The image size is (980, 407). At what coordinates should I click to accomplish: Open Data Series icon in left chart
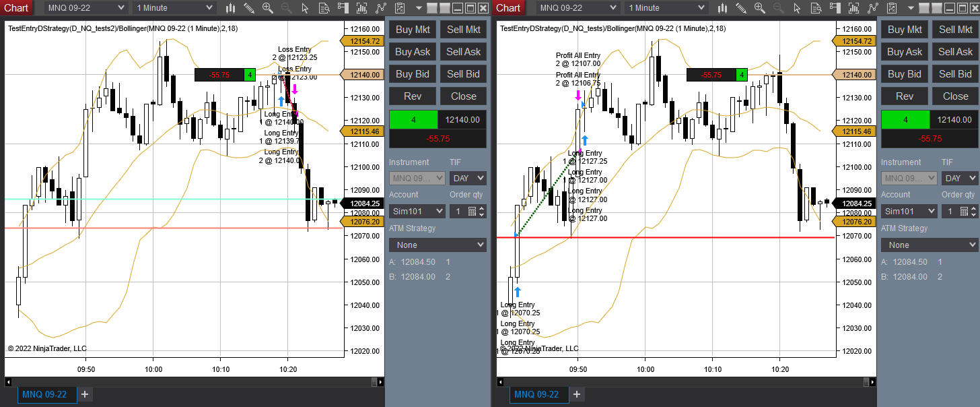[361, 8]
